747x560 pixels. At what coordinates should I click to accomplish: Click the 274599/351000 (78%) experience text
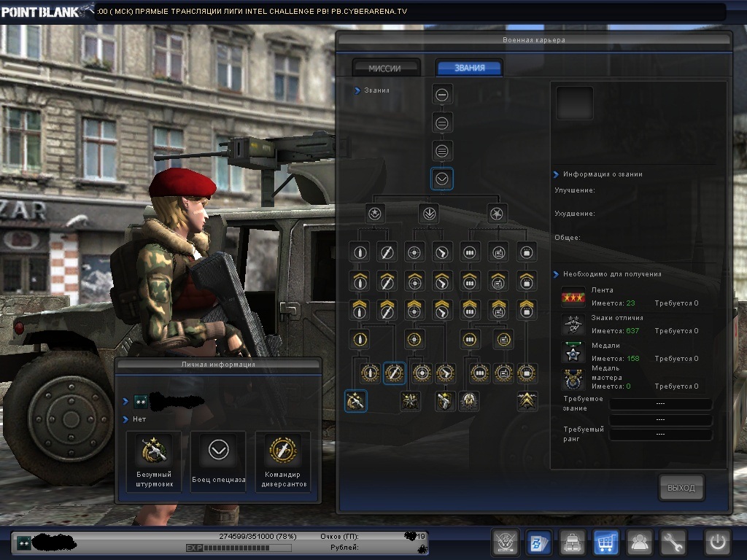[258, 536]
